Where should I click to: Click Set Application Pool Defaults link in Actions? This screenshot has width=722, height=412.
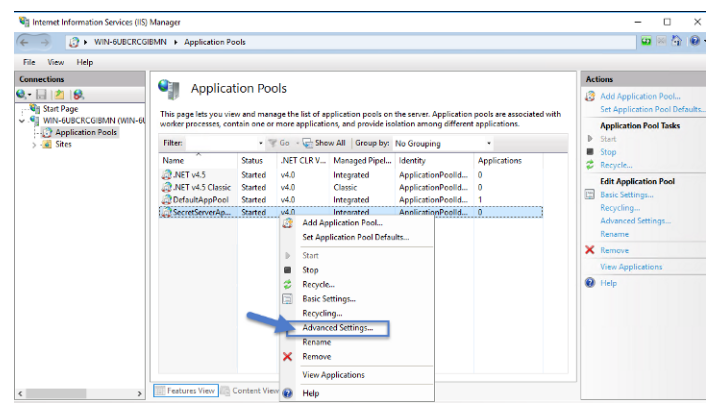pyautogui.click(x=652, y=110)
